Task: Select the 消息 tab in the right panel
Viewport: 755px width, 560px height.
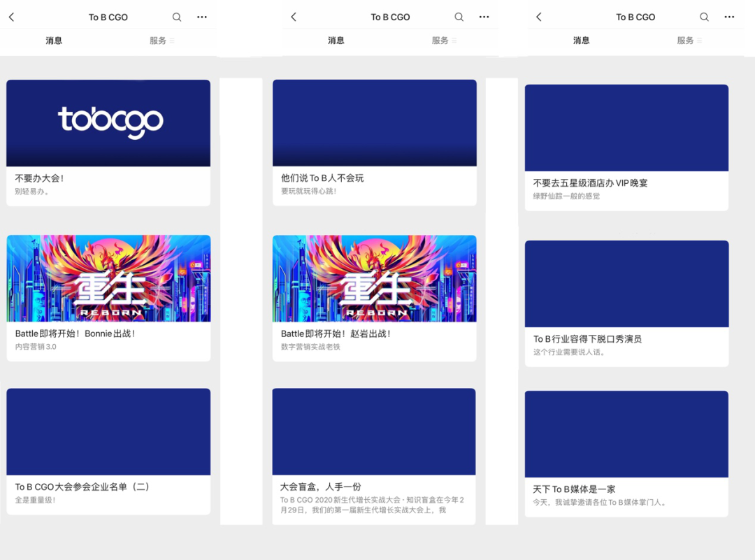Action: [x=581, y=40]
